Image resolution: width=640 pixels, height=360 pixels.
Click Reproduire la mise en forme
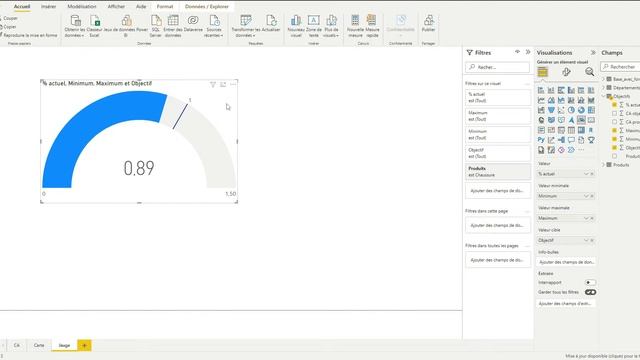(x=29, y=36)
